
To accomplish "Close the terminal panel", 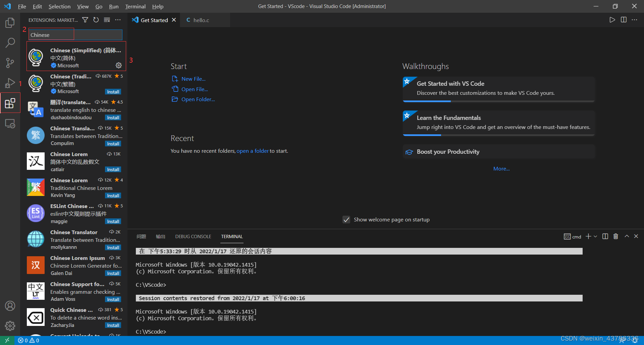I will coord(636,236).
